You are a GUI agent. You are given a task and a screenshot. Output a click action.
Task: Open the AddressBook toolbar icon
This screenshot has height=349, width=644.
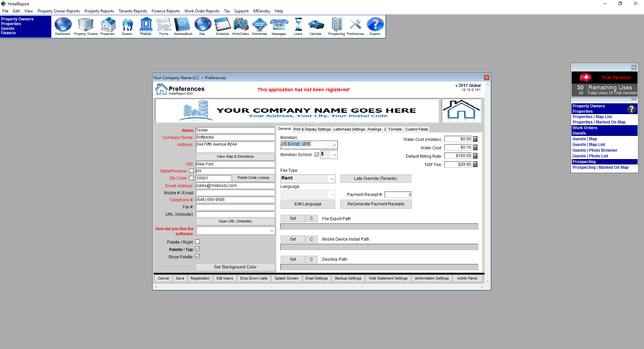coord(183,26)
